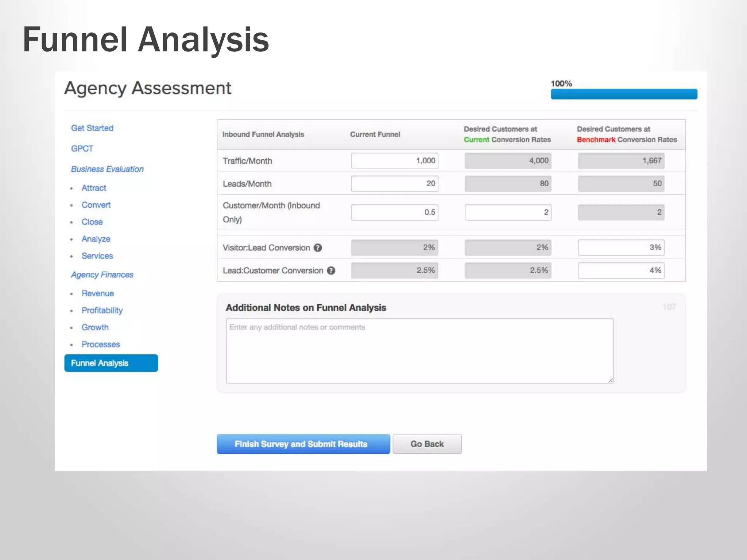Go to Agency Finances heading link
Image resolution: width=747 pixels, height=560 pixels.
(x=102, y=275)
